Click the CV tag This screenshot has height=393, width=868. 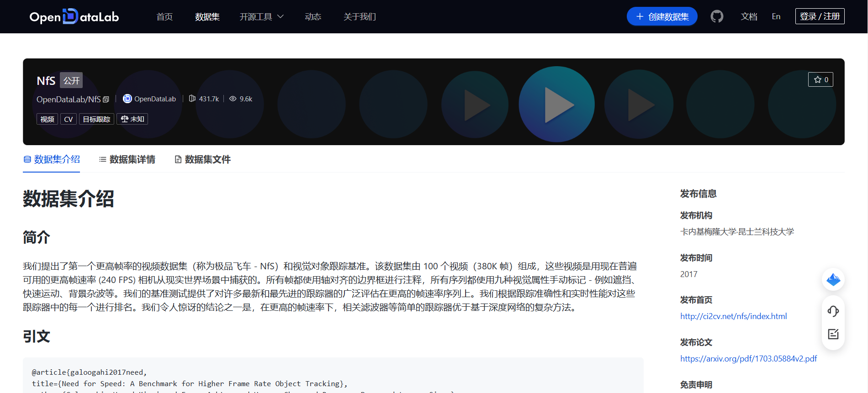[x=69, y=119]
